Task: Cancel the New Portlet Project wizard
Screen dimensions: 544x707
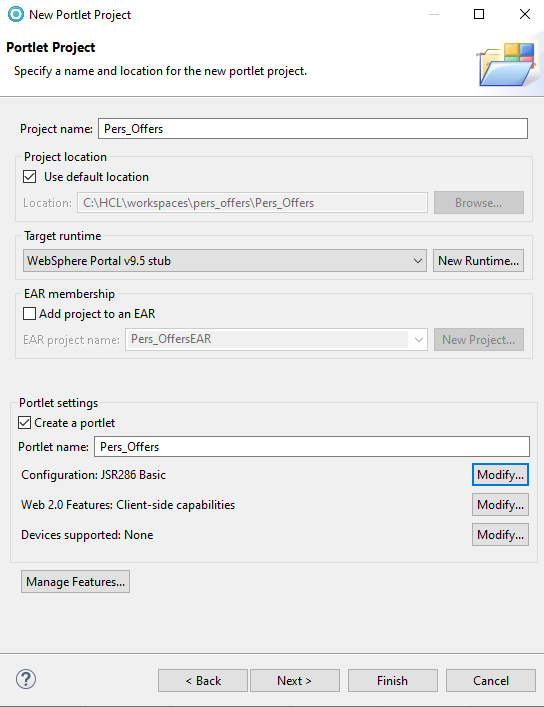Action: [491, 680]
